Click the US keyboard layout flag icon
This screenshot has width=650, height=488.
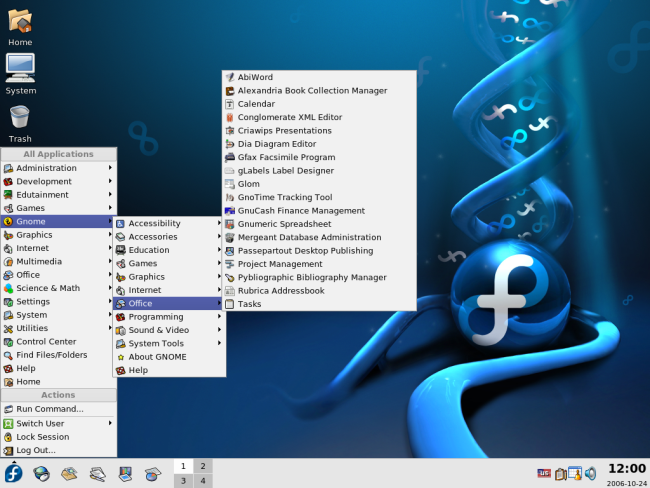pyautogui.click(x=544, y=473)
